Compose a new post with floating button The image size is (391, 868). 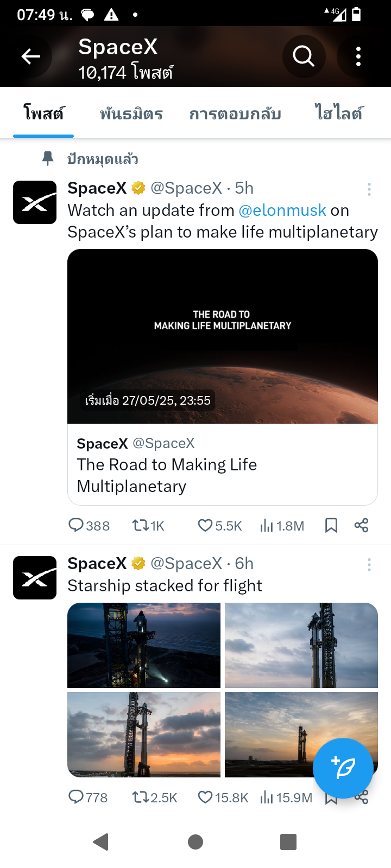point(343,768)
